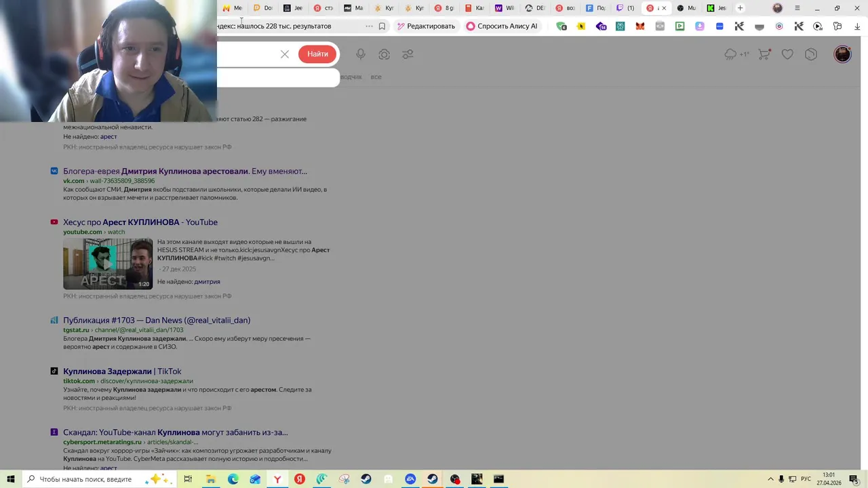Open the three-dot page menu in address bar
The image size is (868, 488).
(369, 26)
